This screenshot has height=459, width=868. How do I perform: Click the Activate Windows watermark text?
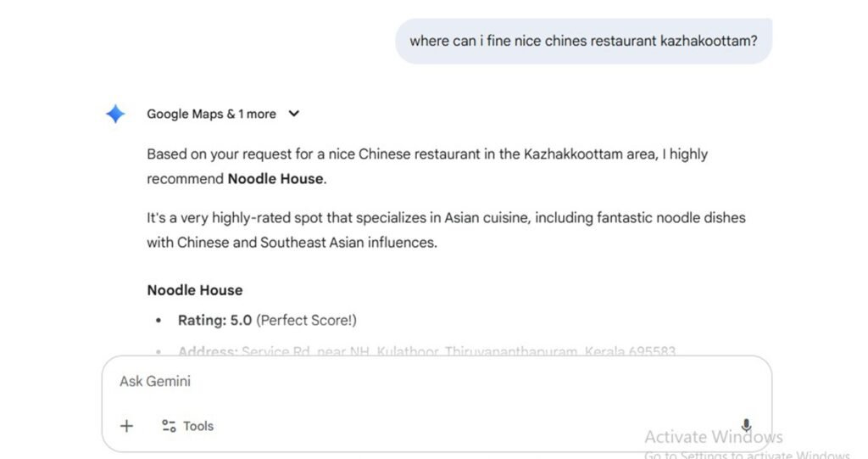(x=713, y=437)
